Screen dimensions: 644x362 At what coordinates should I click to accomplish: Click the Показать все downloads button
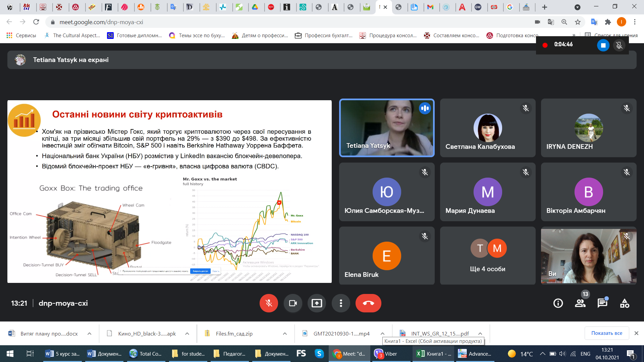tap(606, 333)
